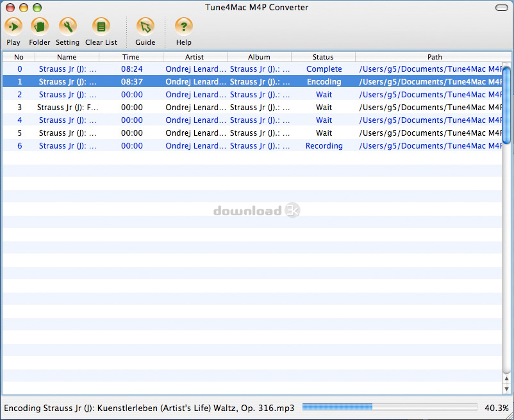Click the Play toolbar icon
The height and width of the screenshot is (420, 514).
coord(13,26)
